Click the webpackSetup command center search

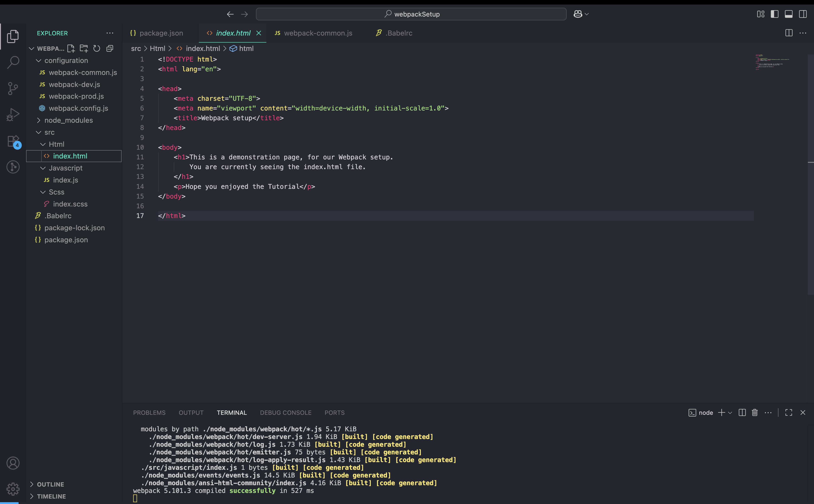(x=411, y=14)
